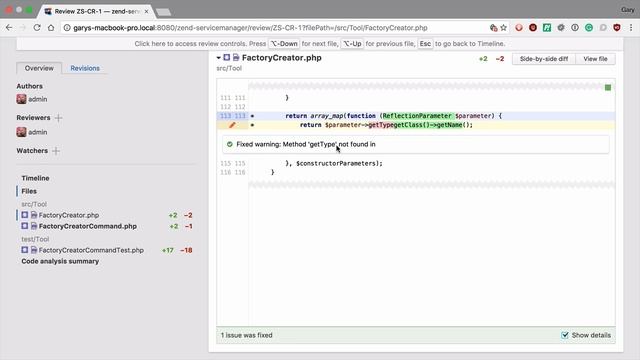Open Code analysis summary
The image size is (640, 360).
click(x=60, y=261)
